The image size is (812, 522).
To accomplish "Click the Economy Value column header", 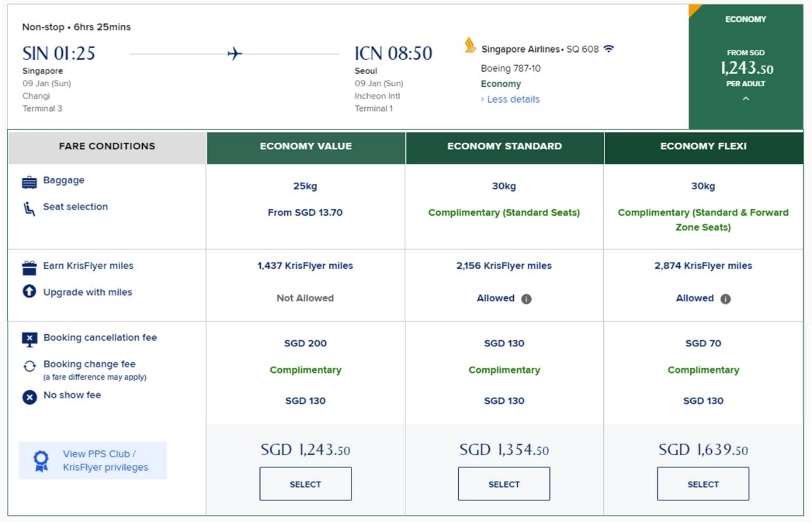I will pyautogui.click(x=305, y=147).
